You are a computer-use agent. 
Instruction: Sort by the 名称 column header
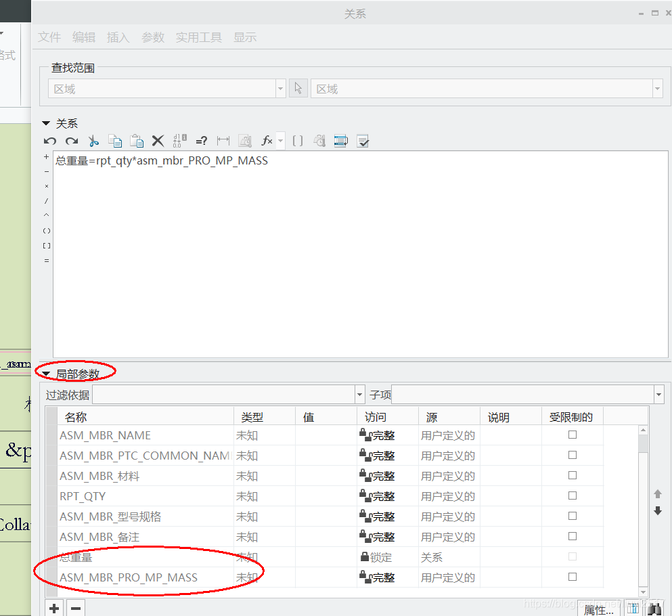coord(145,417)
